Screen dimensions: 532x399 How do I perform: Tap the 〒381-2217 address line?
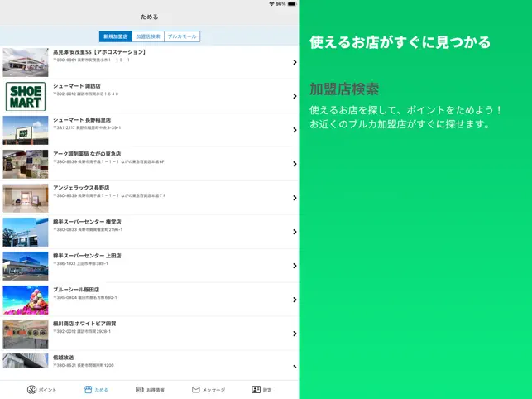tap(87, 127)
